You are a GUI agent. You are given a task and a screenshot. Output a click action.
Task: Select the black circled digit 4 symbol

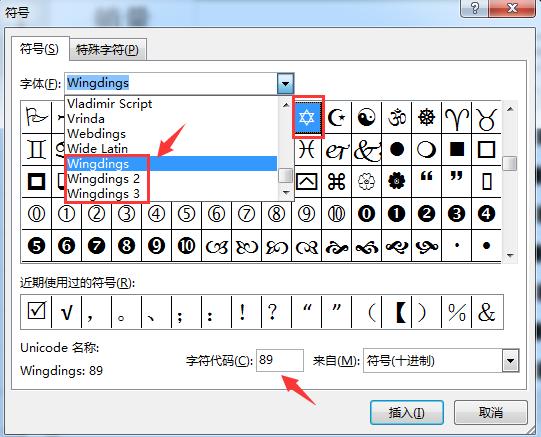tap(486, 214)
